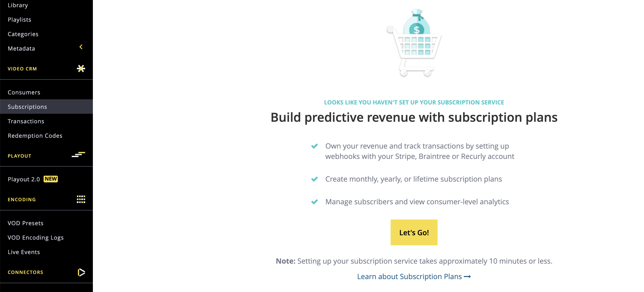Open Consumers in the sidebar
Screen dimensions: 644x292
[24, 92]
